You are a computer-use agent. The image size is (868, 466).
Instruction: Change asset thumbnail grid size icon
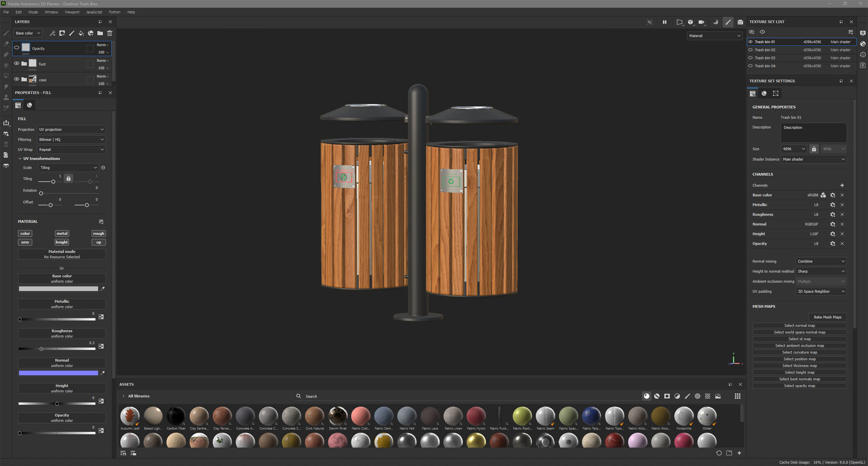(x=737, y=396)
